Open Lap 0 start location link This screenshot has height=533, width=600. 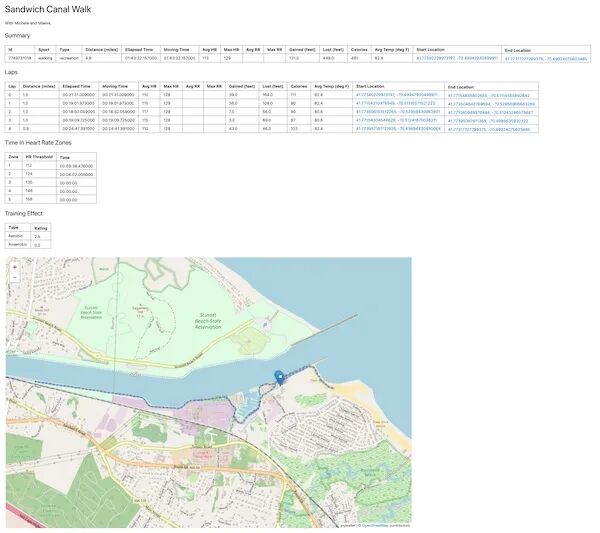[x=396, y=95]
